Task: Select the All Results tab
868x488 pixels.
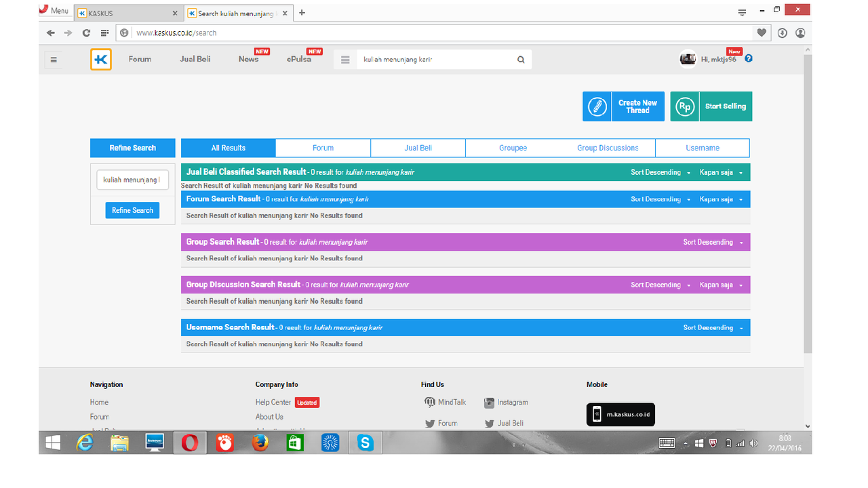Action: click(x=229, y=148)
